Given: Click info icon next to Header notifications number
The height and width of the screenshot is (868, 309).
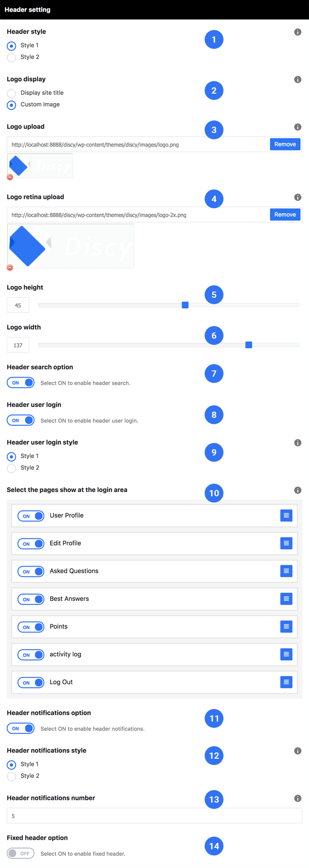Looking at the screenshot, I should (297, 798).
